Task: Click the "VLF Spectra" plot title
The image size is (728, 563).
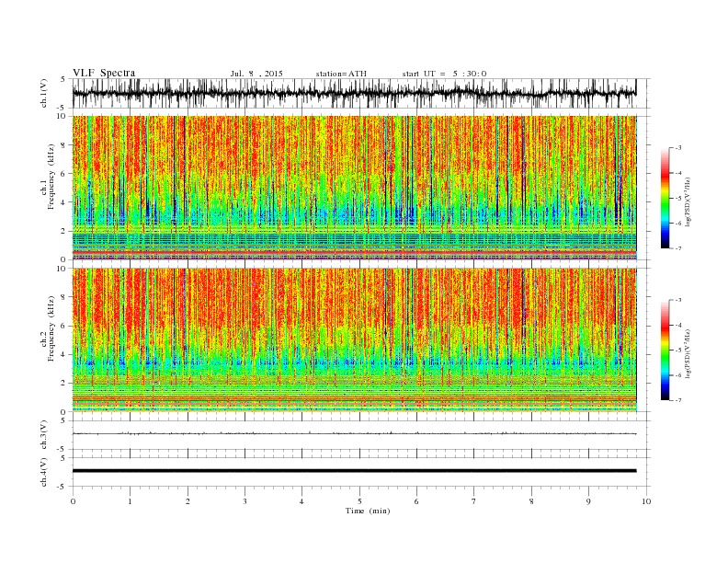Action: [x=104, y=73]
